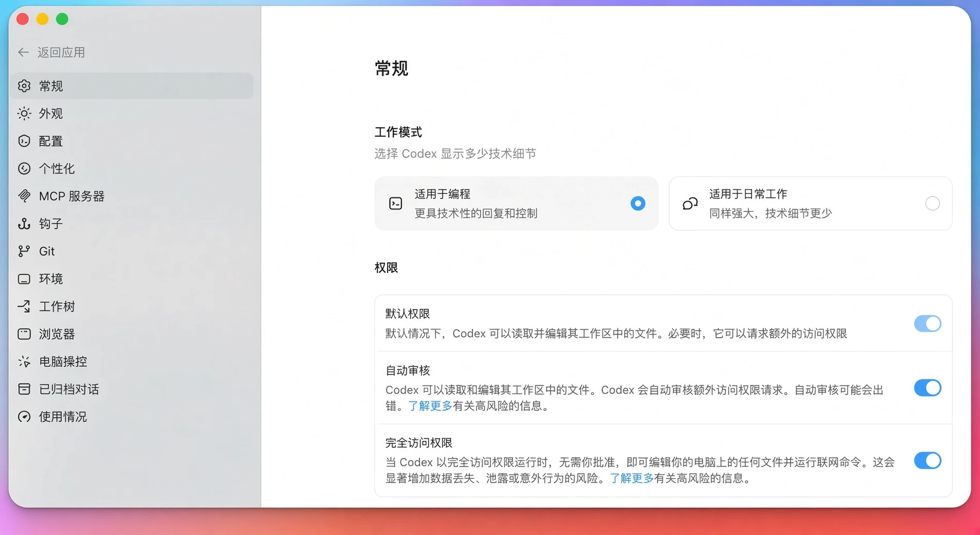Go to 配置 settings

132,141
